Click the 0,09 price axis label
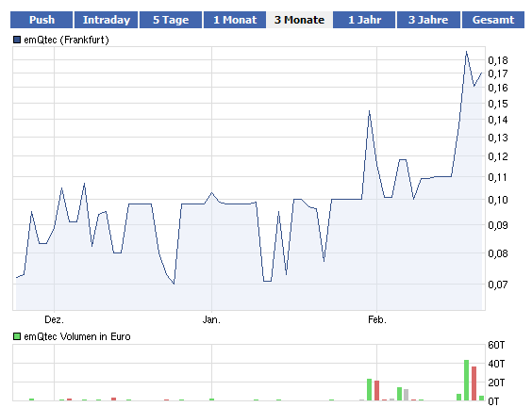This screenshot has width=532, height=407. pos(498,225)
